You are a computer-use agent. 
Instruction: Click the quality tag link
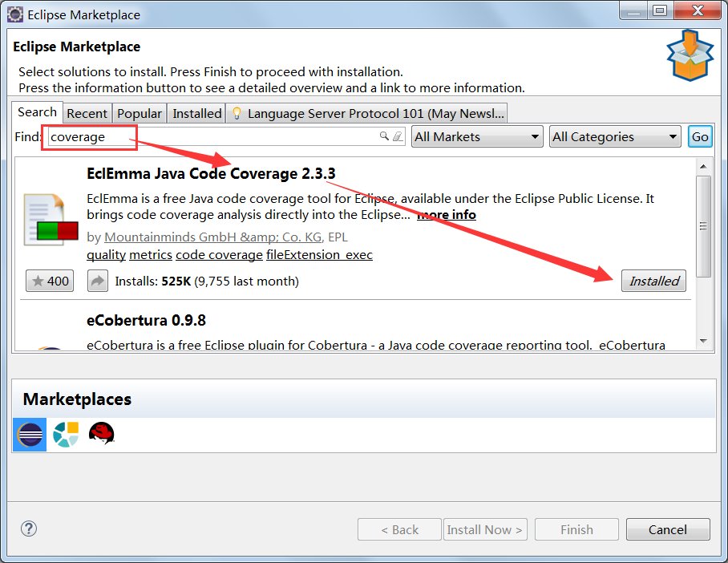[107, 254]
